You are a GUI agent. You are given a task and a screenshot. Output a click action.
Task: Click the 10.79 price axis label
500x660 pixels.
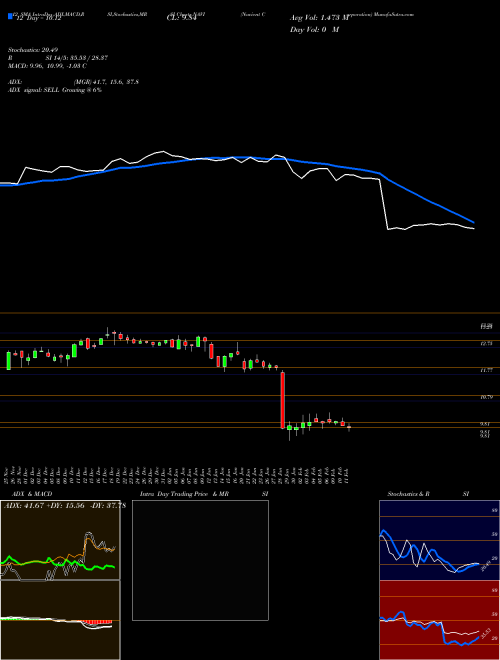487,397
